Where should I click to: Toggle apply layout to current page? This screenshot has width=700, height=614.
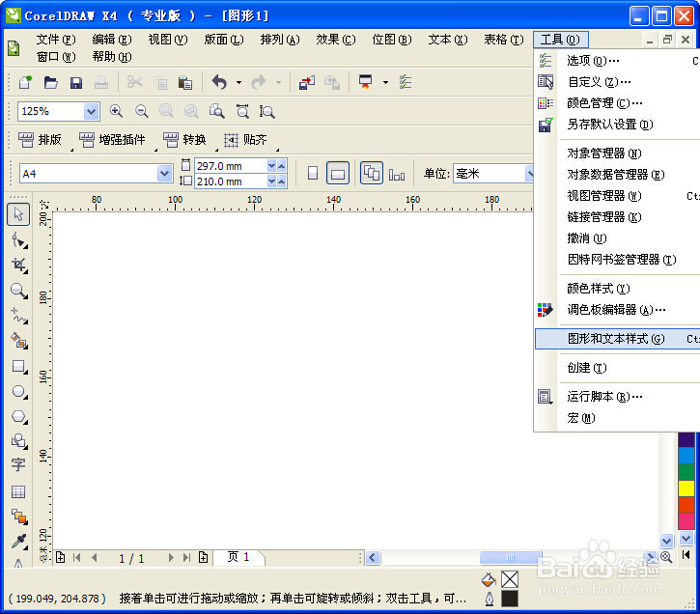pos(397,174)
